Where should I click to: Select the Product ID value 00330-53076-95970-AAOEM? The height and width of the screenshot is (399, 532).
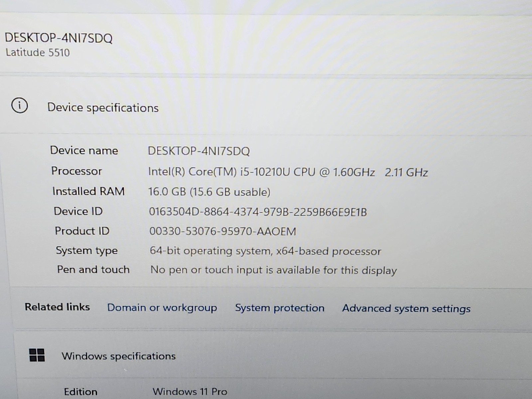(x=222, y=231)
